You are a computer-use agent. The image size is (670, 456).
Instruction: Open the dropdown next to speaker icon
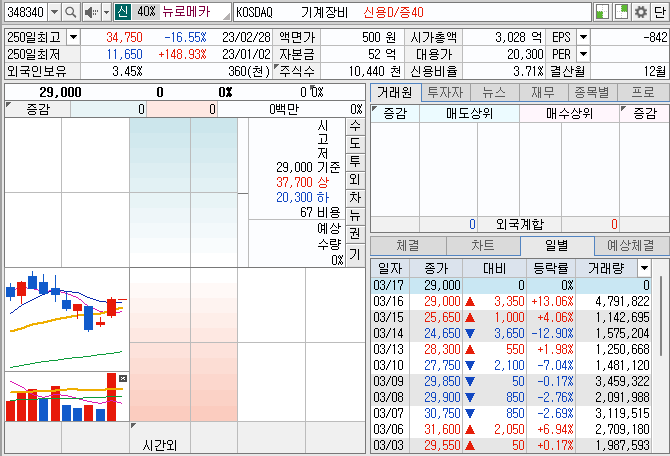pos(106,12)
